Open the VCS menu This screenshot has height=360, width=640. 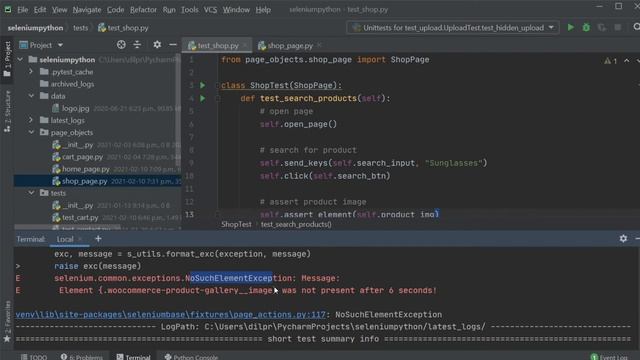click(210, 9)
